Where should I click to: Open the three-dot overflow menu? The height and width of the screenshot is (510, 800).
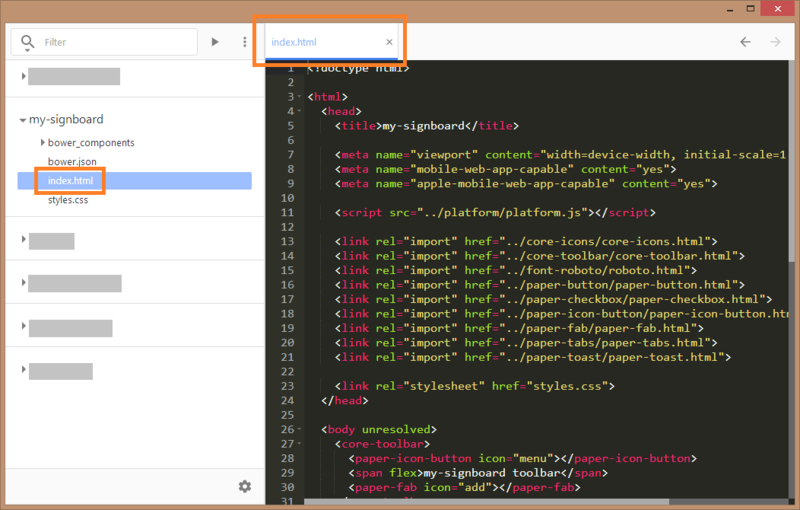244,42
